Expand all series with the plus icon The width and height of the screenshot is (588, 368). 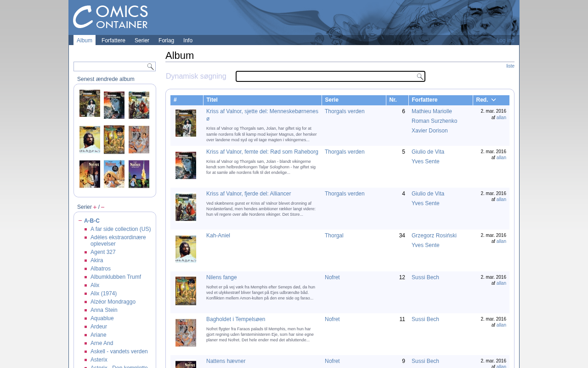click(x=95, y=207)
